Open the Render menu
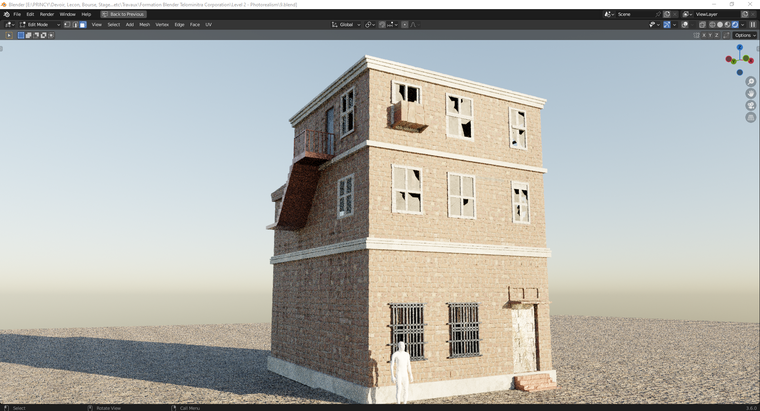This screenshot has width=760, height=411. [47, 14]
